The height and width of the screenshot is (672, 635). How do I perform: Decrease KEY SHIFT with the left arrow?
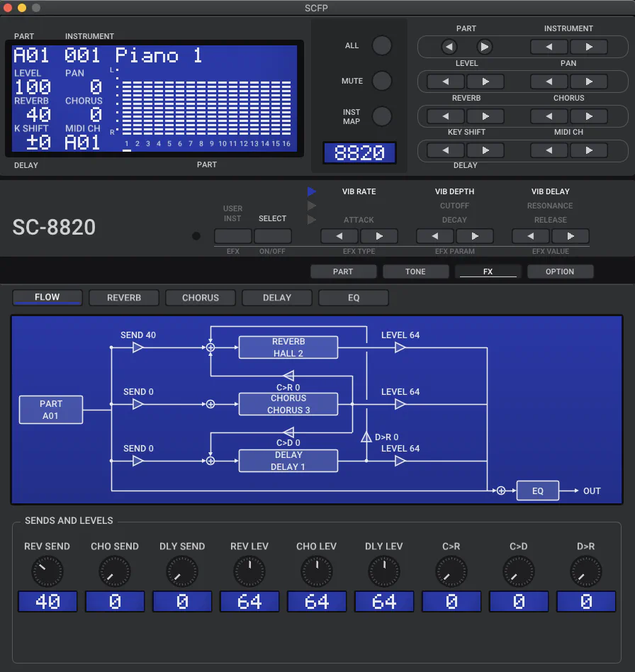click(446, 150)
